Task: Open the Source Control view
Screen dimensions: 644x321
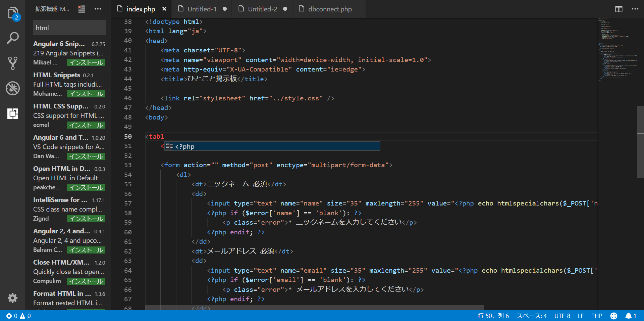Action: (x=12, y=63)
